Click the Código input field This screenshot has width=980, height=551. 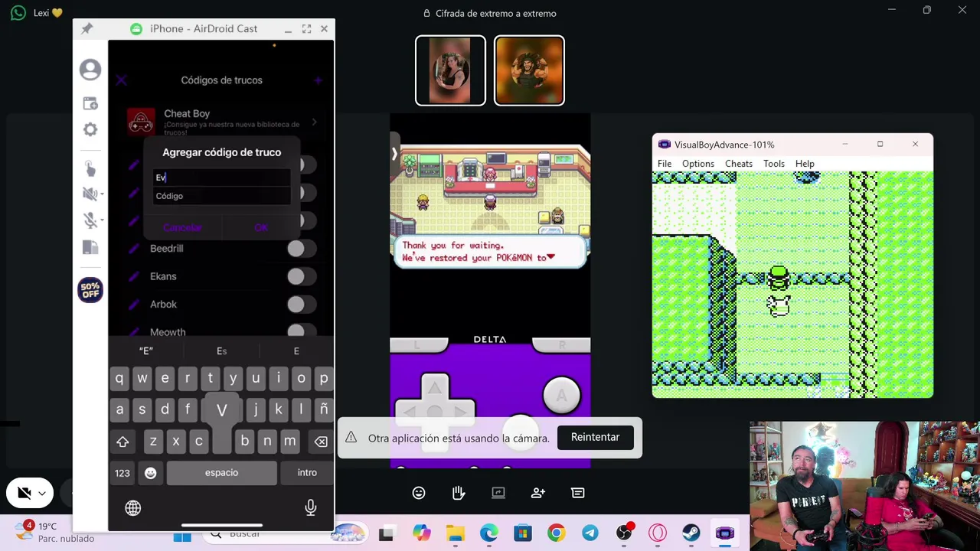(x=221, y=196)
